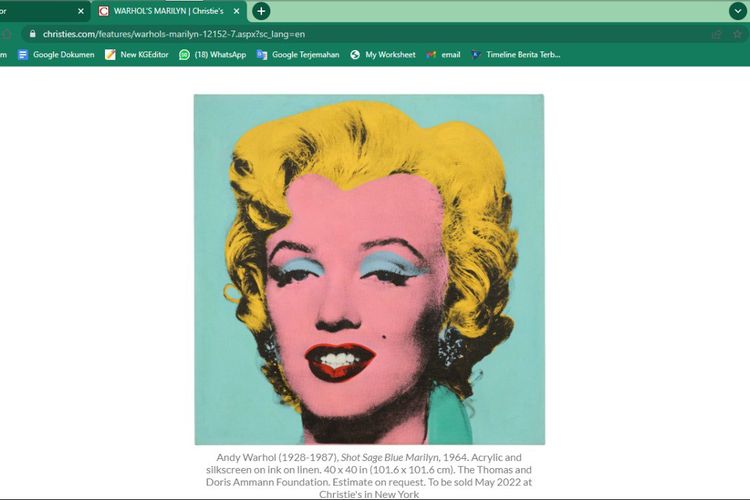Expand the tab search dropdown

[738, 11]
